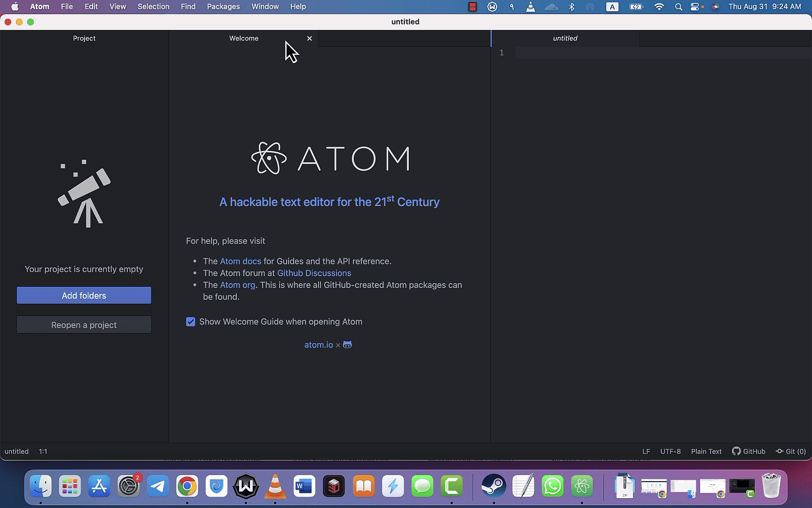Click the GitHub octocat icon near atom.io
The image size is (812, 508).
click(347, 345)
